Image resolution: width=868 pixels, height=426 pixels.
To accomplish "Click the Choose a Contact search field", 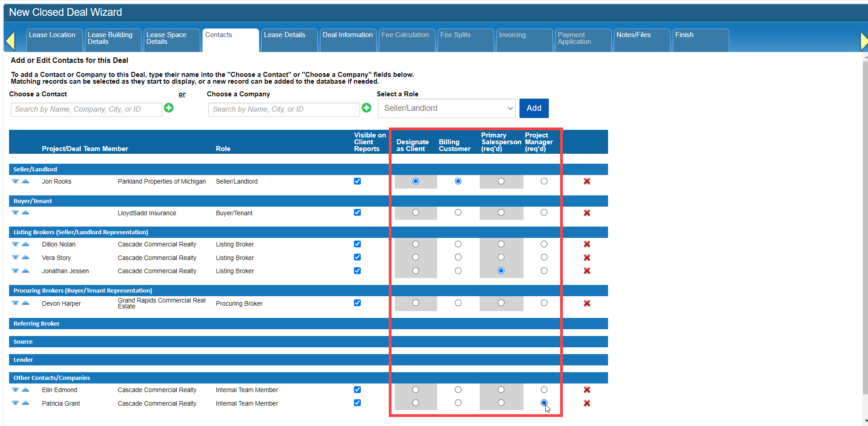I will point(86,109).
